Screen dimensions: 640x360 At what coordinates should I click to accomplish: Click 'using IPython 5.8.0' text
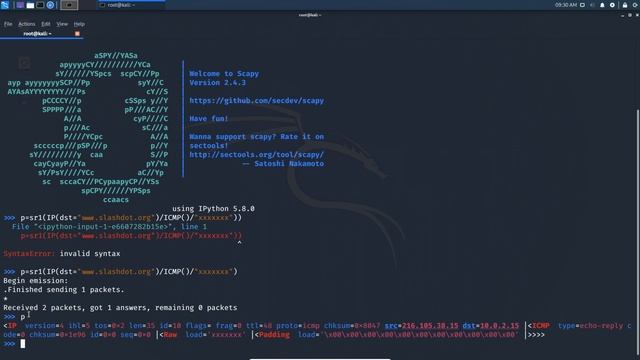click(213, 209)
